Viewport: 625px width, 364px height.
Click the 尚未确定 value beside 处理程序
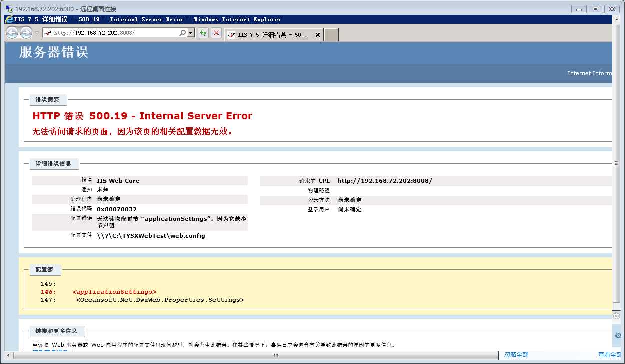[109, 199]
